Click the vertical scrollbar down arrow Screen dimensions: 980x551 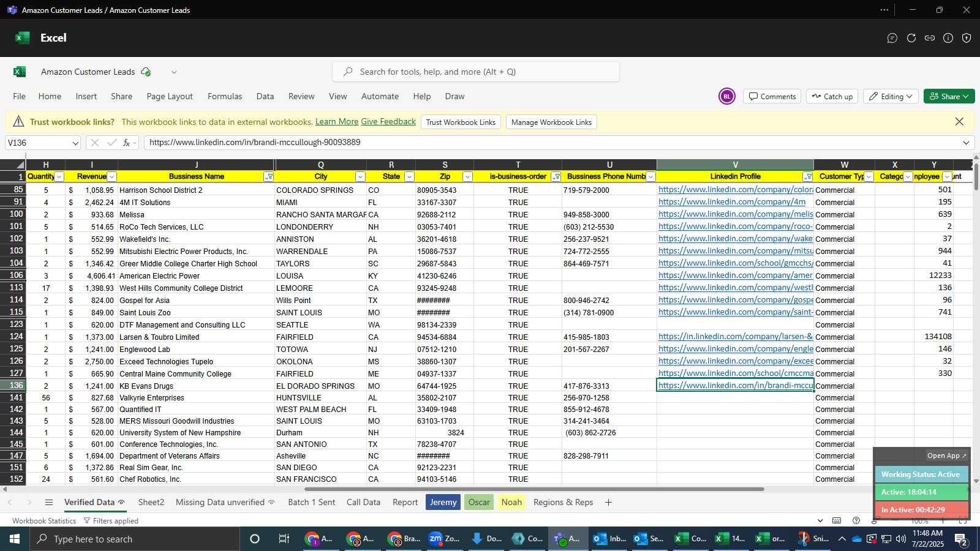click(x=976, y=481)
